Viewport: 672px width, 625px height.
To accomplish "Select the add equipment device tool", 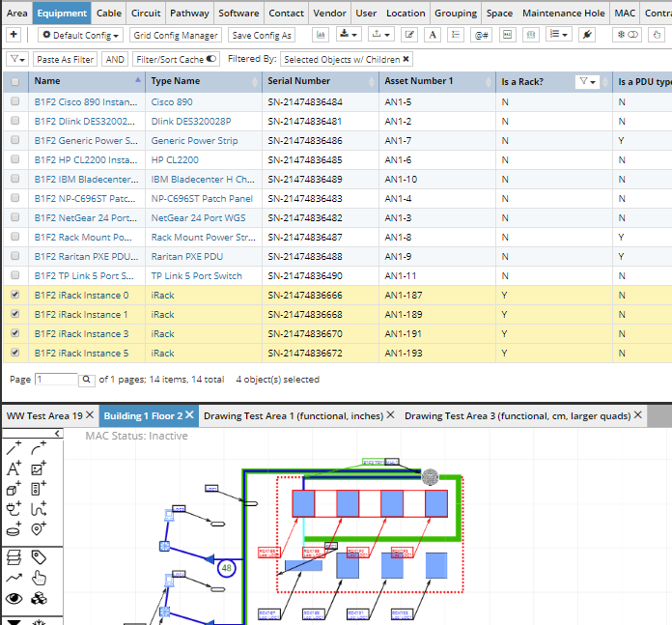I will 39,489.
